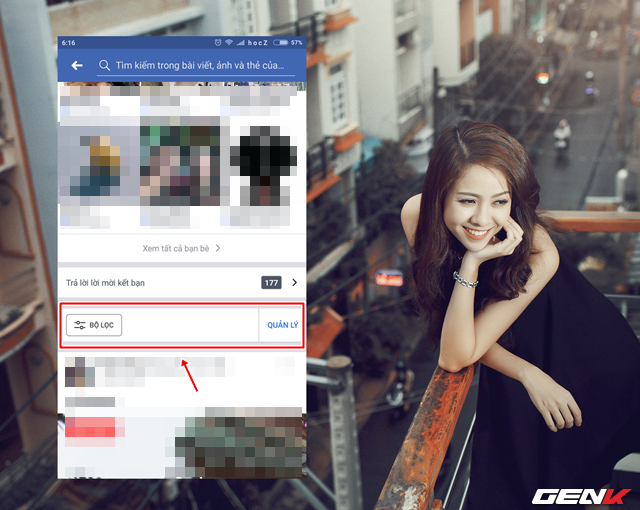Tap the 177 friend requests badge

coord(271,282)
